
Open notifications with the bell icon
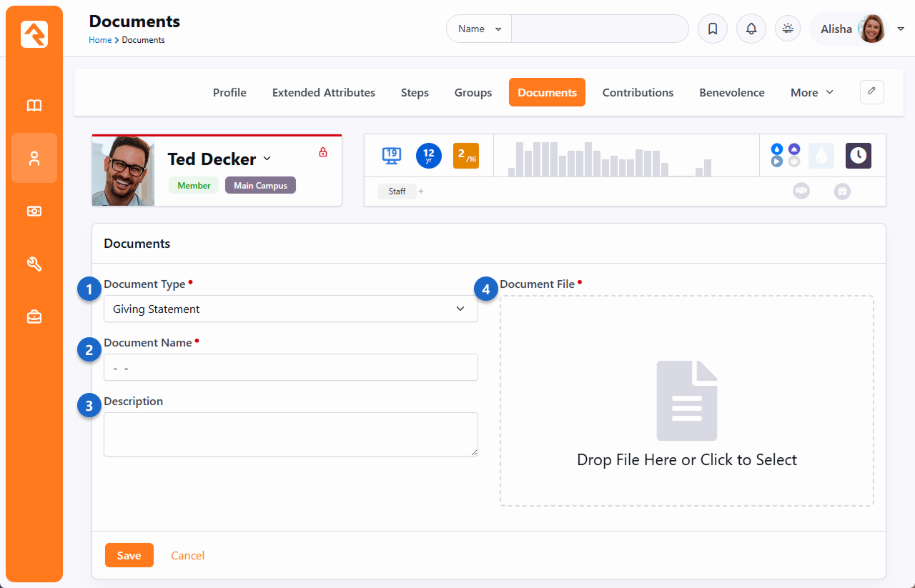pyautogui.click(x=751, y=29)
